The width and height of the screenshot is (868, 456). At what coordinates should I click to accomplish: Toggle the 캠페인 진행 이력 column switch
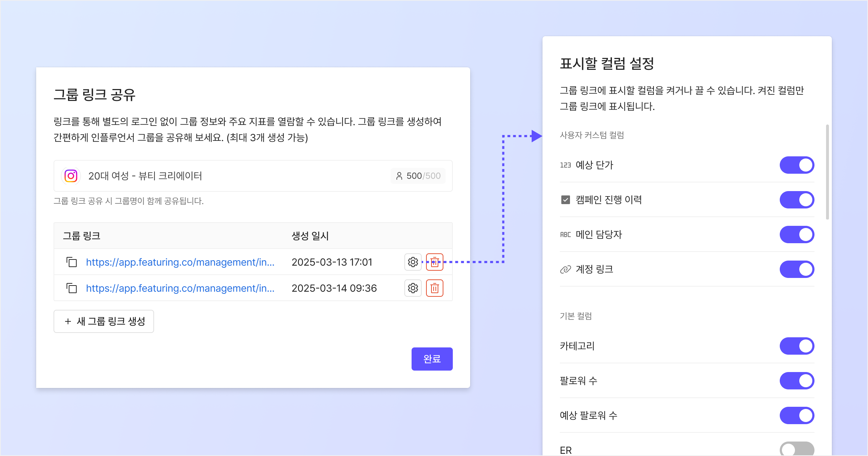pos(796,200)
